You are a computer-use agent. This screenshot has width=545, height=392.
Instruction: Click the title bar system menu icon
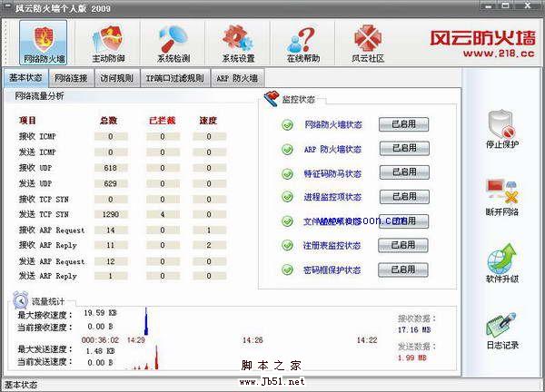pos(7,6)
